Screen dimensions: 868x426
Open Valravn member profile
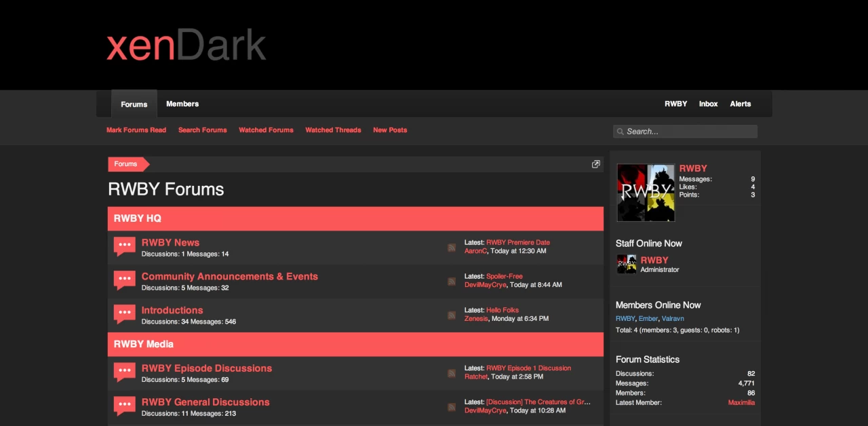673,319
